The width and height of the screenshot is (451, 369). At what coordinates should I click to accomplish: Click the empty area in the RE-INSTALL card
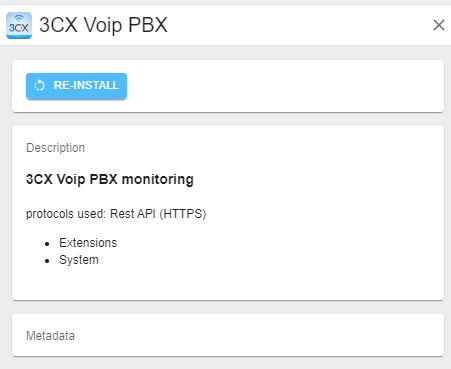pos(283,86)
